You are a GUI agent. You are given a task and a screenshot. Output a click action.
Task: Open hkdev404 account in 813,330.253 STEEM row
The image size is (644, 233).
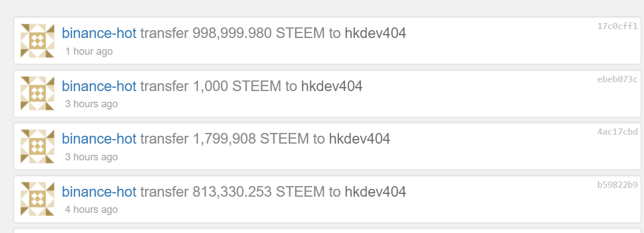[x=375, y=192]
